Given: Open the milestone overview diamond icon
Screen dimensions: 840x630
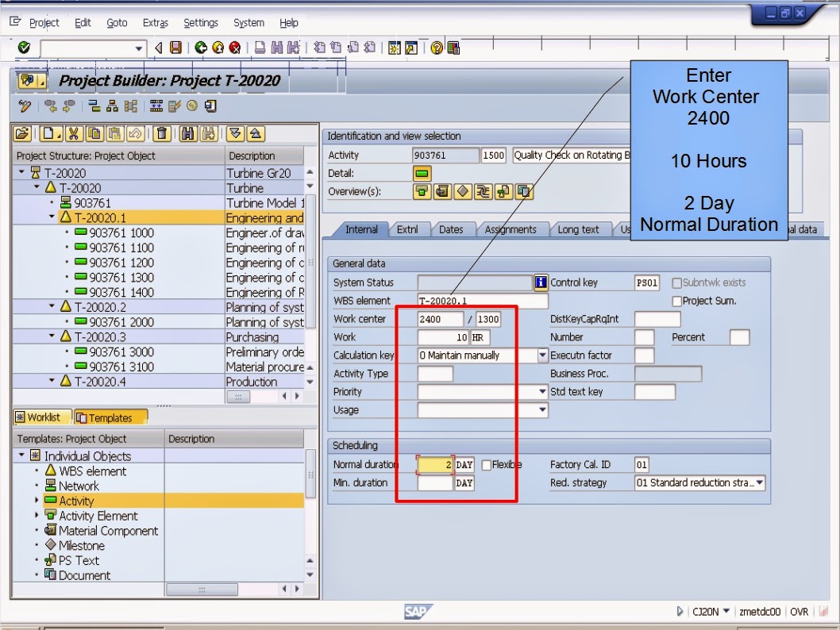Looking at the screenshot, I should coord(462,191).
